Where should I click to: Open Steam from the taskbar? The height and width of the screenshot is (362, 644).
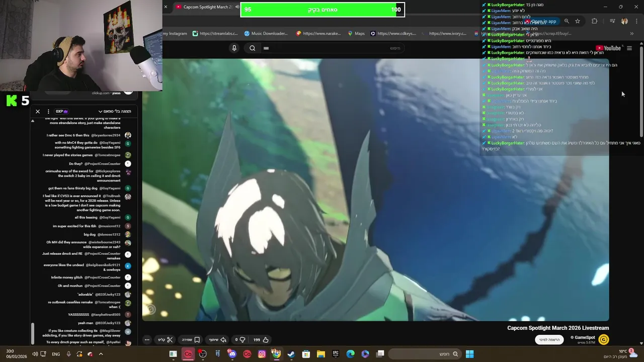[291, 354]
